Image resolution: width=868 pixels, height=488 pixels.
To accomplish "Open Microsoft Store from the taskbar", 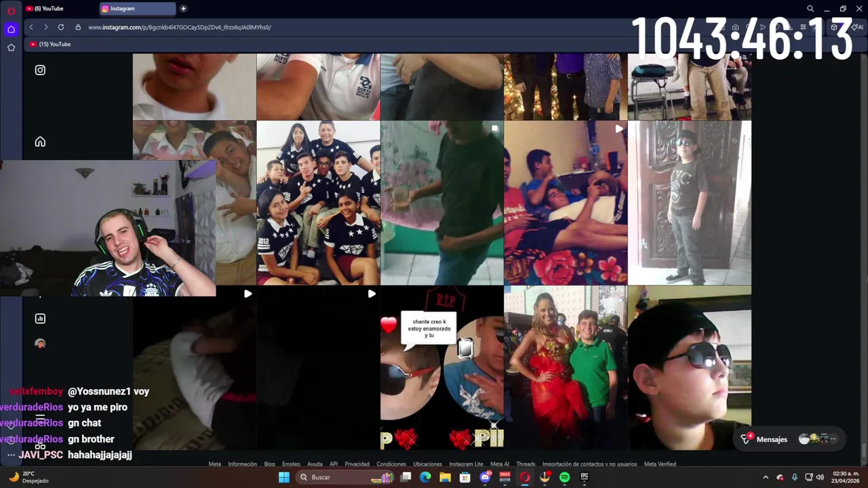I will (465, 477).
